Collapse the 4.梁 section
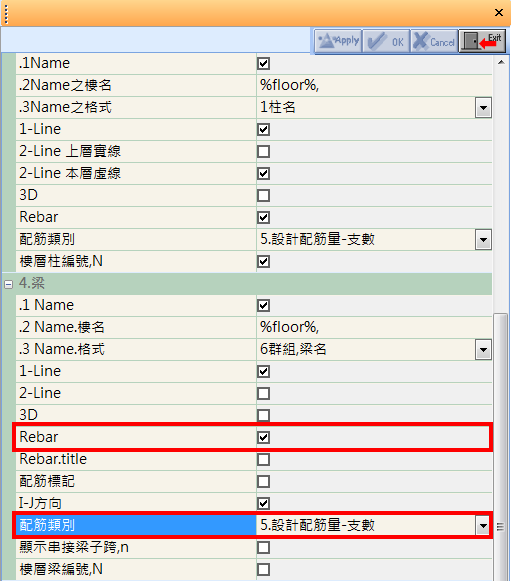Image resolution: width=511 pixels, height=581 pixels. (8, 284)
